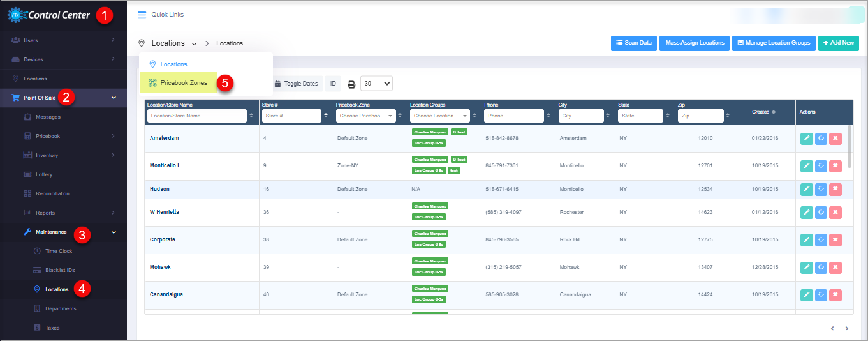The image size is (868, 341).
Task: Toggle the ID column button
Action: coord(333,84)
